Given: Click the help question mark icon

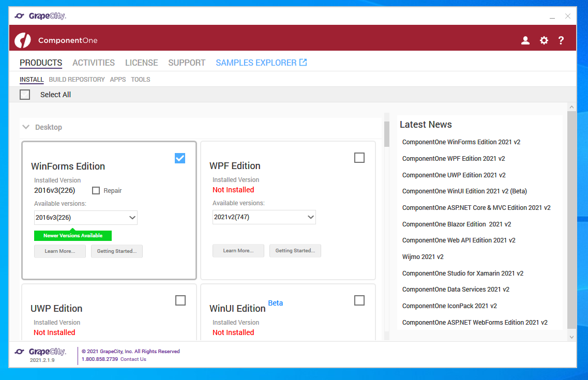Looking at the screenshot, I should (561, 40).
